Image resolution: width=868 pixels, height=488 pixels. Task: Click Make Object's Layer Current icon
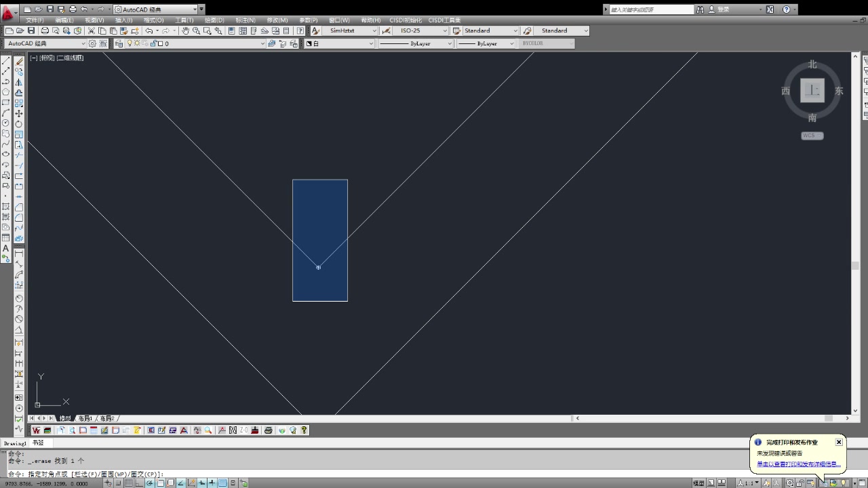tap(272, 43)
